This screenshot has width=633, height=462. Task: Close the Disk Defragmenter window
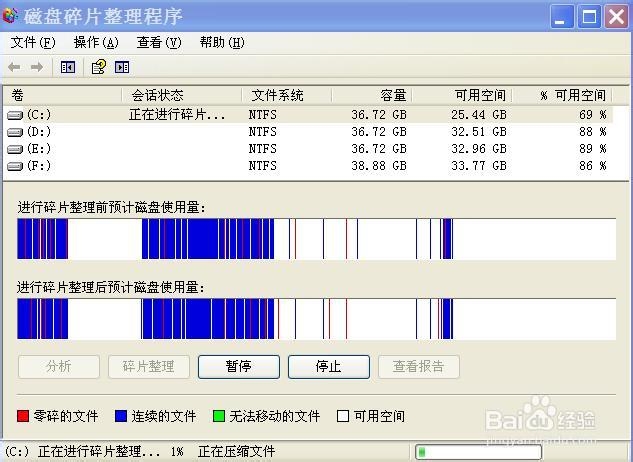(616, 17)
